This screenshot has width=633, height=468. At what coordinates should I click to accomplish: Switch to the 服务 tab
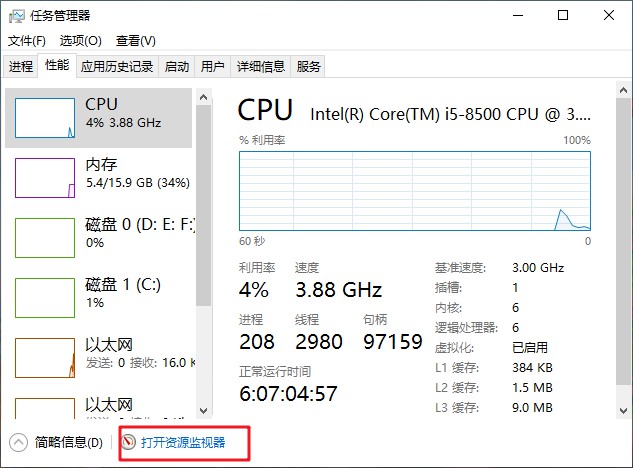(309, 67)
